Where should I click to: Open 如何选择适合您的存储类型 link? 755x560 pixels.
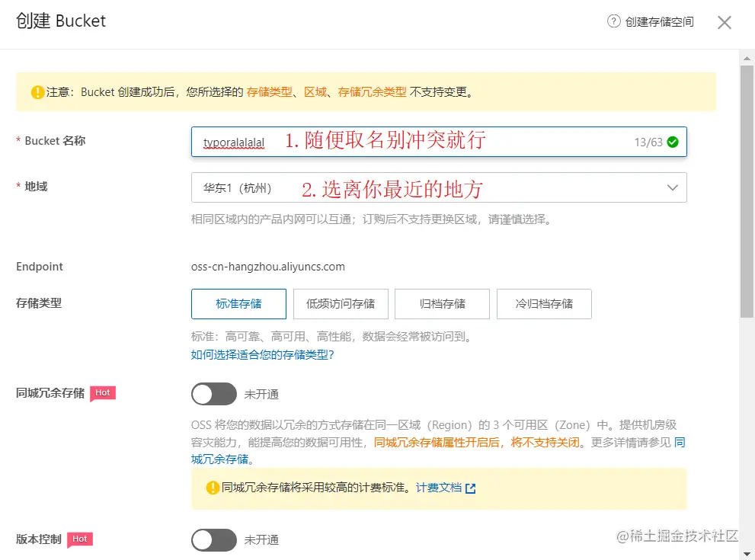tap(262, 355)
